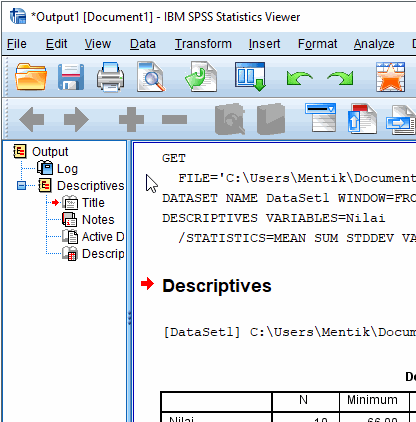Click the Show item book icon

pyautogui.click(x=230, y=119)
